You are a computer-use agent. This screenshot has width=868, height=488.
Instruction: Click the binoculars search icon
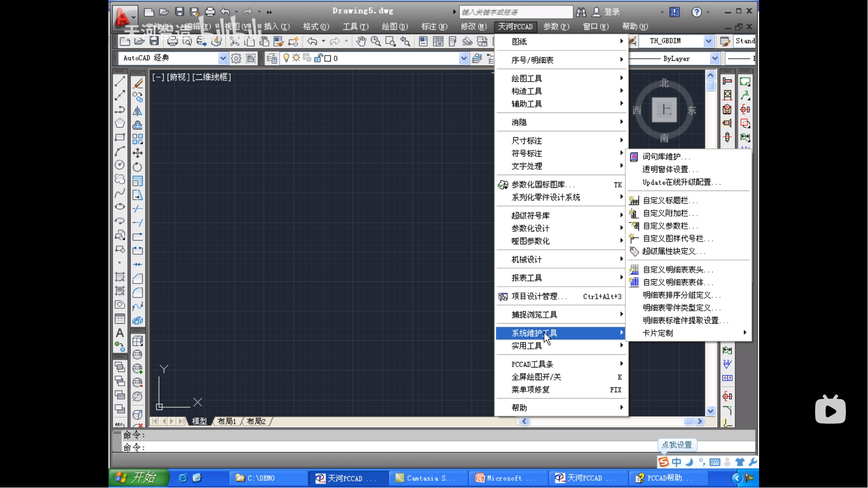(581, 12)
